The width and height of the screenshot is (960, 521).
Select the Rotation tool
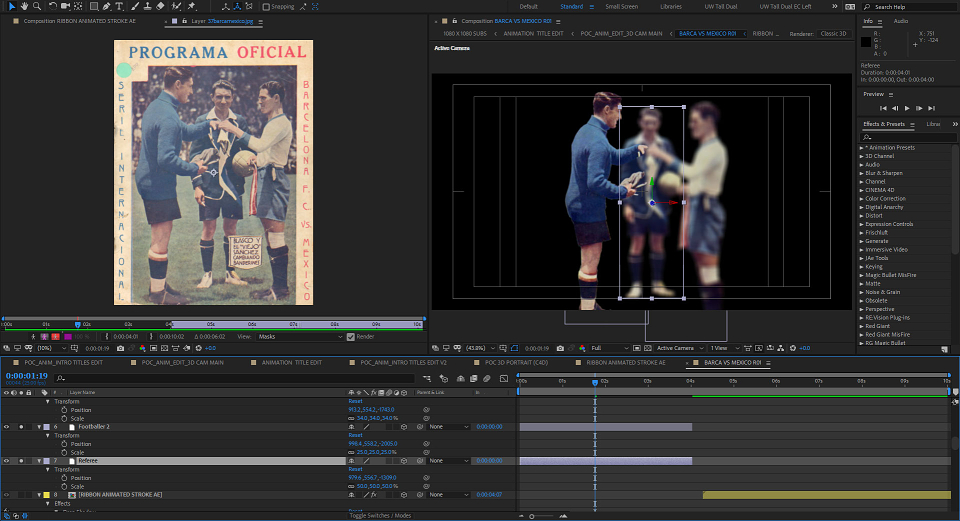click(x=53, y=6)
